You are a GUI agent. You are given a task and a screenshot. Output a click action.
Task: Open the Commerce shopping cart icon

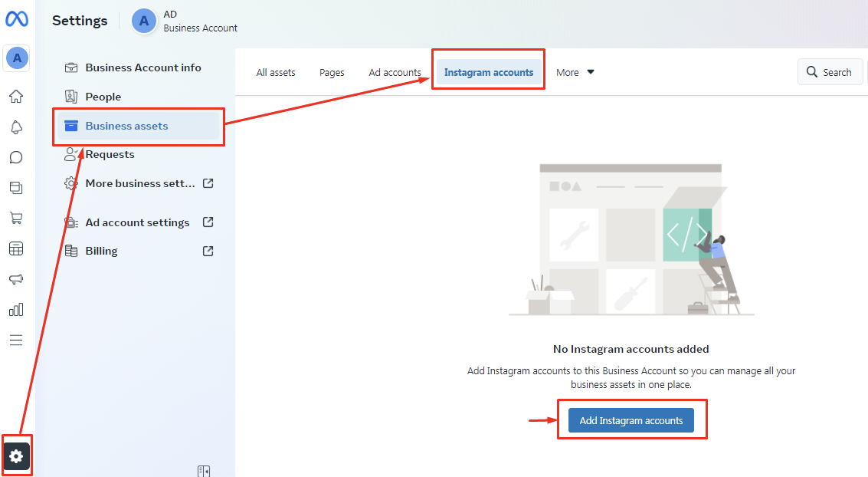(x=16, y=219)
